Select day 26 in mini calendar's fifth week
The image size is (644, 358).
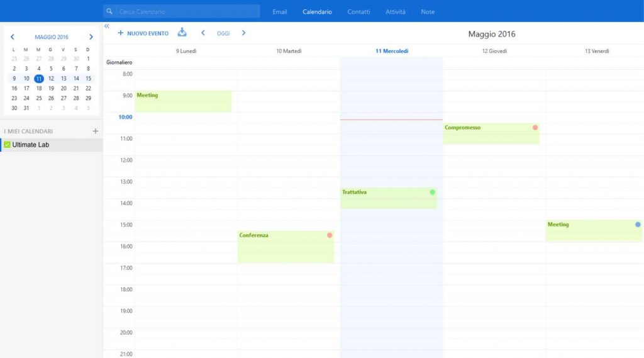pos(51,98)
